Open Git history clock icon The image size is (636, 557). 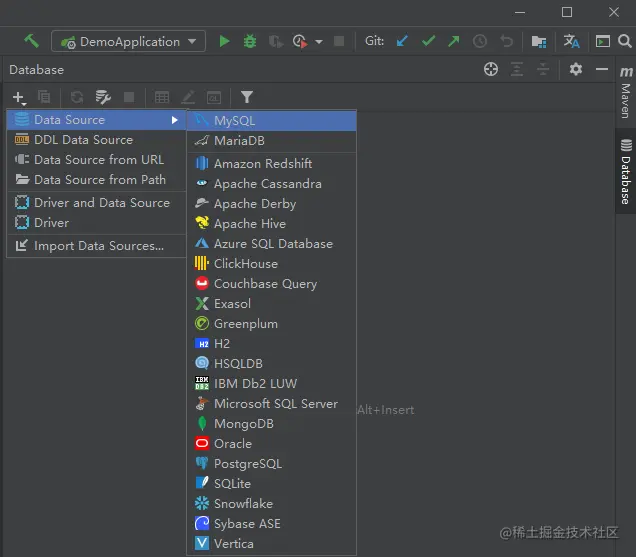pyautogui.click(x=480, y=41)
